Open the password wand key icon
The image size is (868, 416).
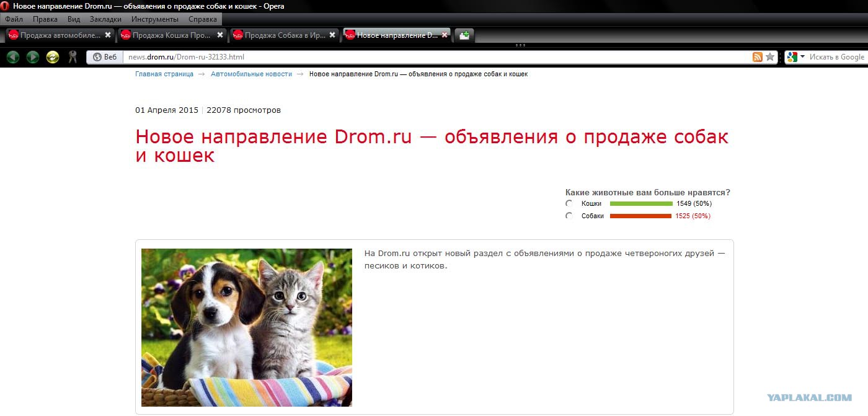click(73, 57)
